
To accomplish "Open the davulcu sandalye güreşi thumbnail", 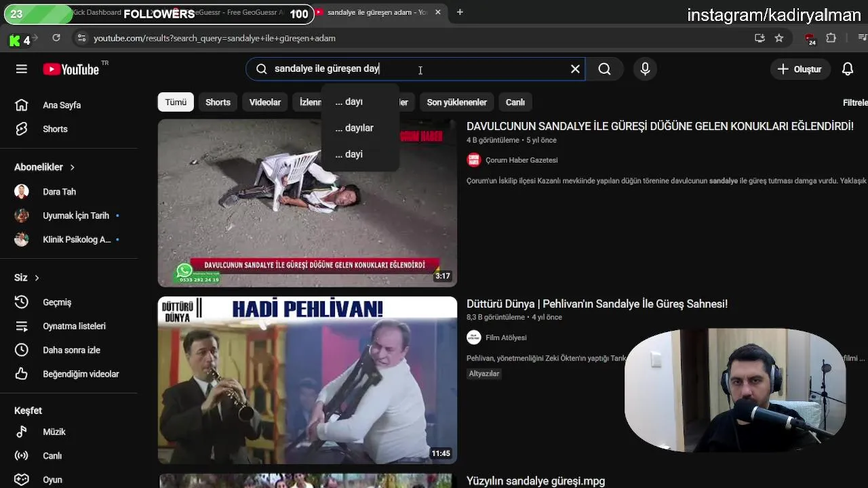I will (x=307, y=203).
